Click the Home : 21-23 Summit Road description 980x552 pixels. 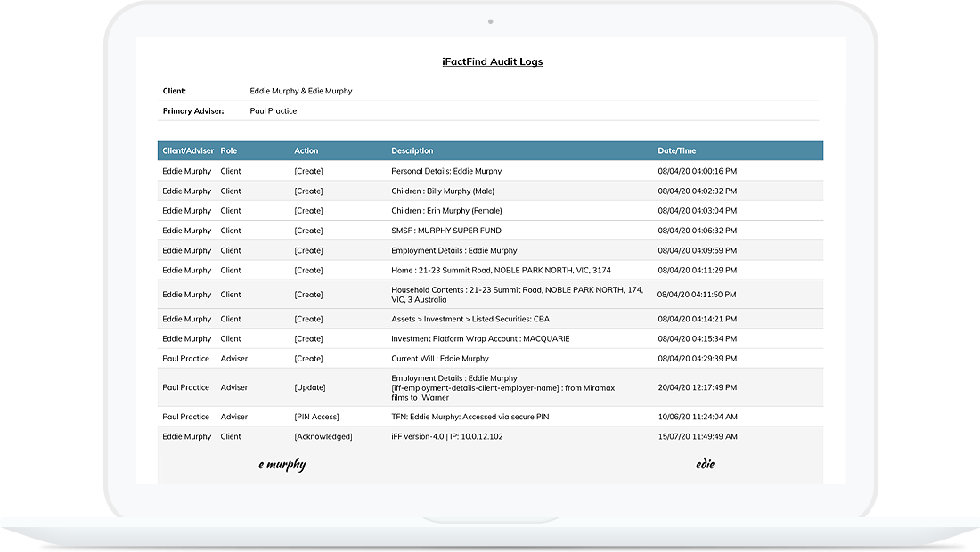[501, 271]
